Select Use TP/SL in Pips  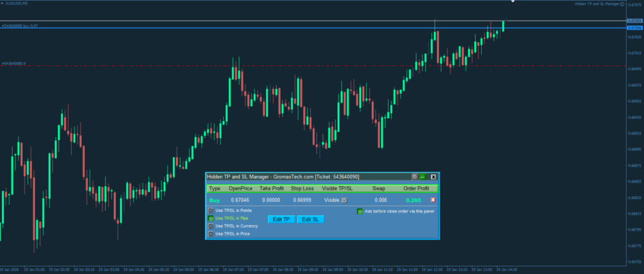click(x=211, y=219)
